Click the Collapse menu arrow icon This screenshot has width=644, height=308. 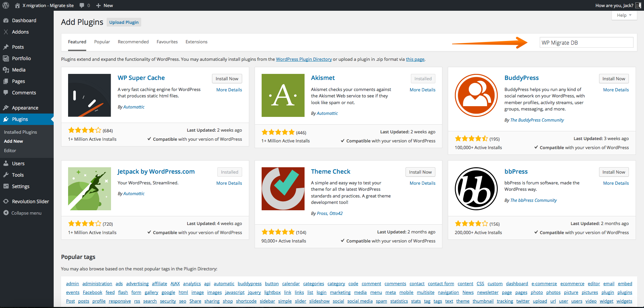click(6, 213)
